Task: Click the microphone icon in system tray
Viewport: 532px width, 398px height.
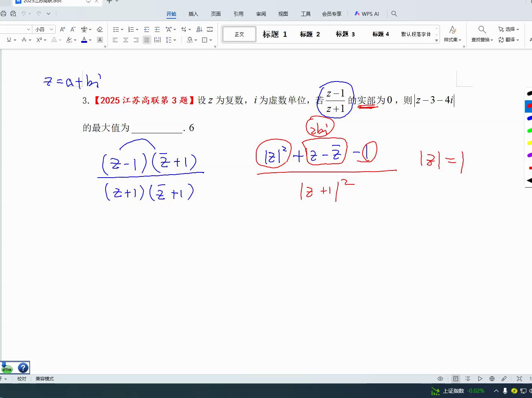Action: tap(505, 391)
